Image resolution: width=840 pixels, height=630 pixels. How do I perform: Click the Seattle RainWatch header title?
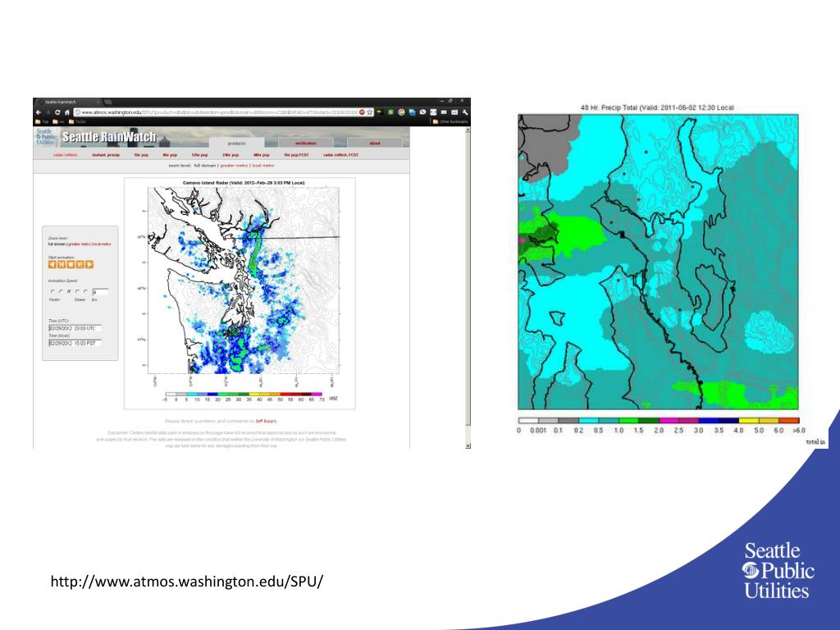109,137
